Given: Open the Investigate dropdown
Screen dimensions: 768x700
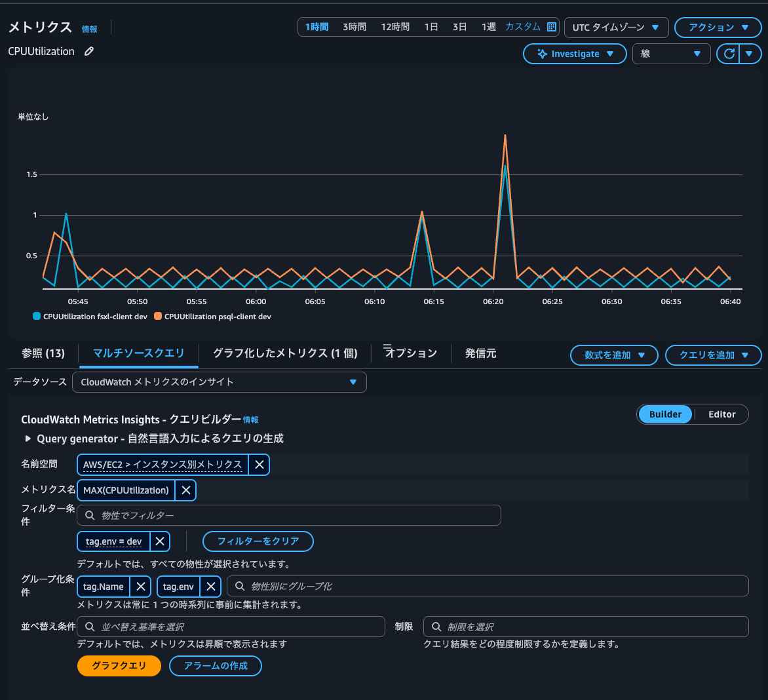Looking at the screenshot, I should 575,54.
